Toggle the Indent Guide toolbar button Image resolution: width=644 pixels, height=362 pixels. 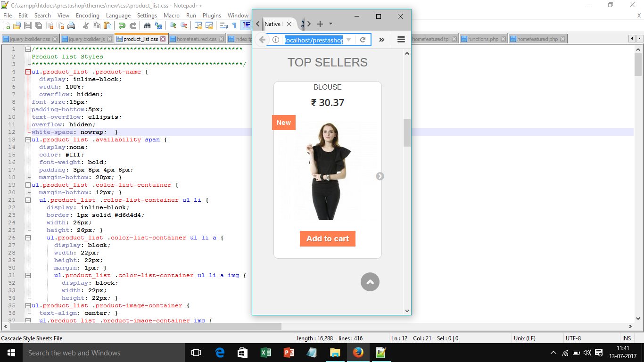click(246, 25)
